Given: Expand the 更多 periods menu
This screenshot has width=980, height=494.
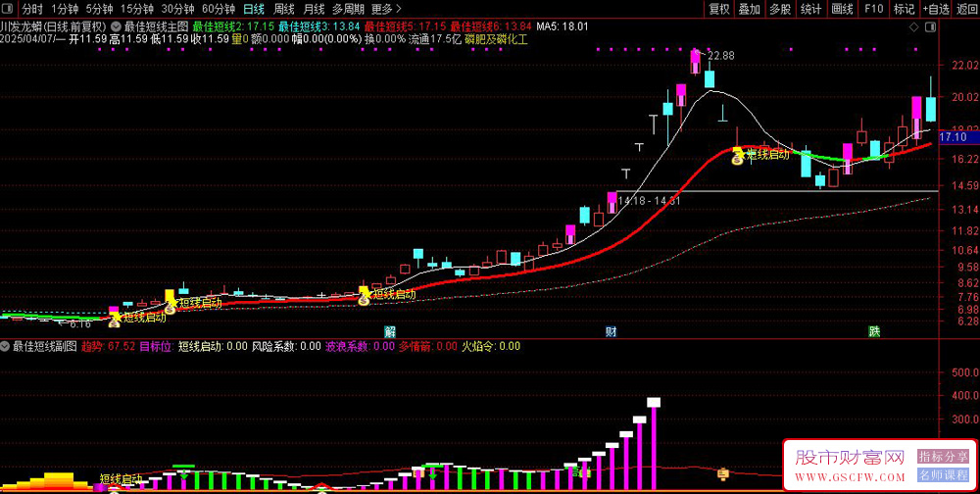Looking at the screenshot, I should [x=385, y=9].
